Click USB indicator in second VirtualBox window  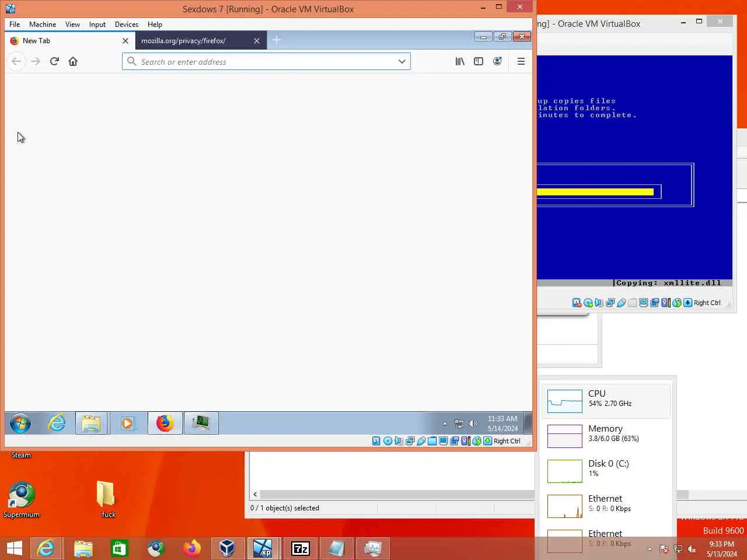pos(622,303)
